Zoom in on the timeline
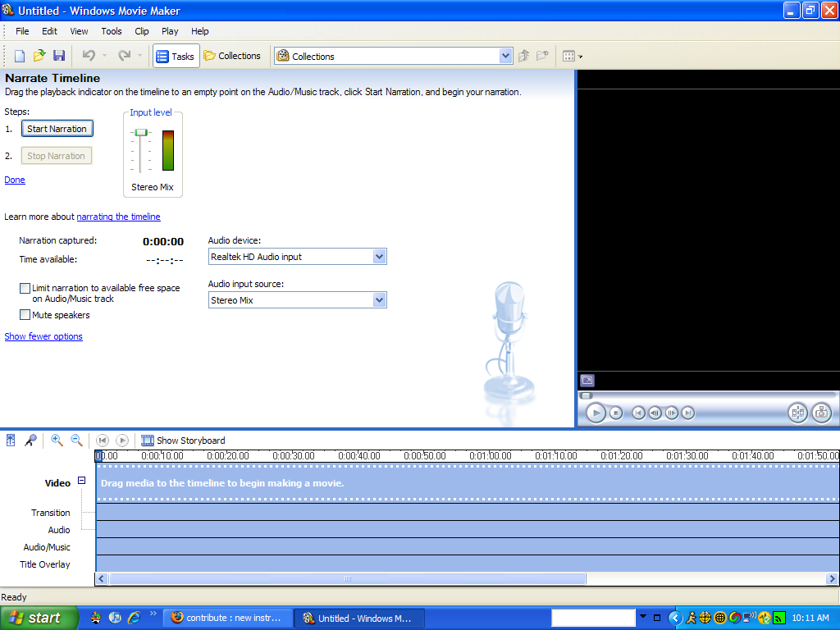Screen dimensions: 840x630 (57, 441)
